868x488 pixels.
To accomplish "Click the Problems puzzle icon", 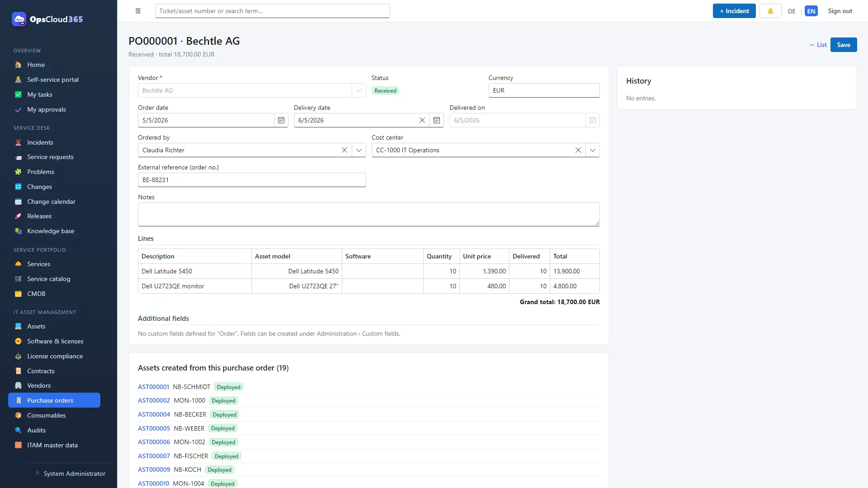I will tap(18, 172).
